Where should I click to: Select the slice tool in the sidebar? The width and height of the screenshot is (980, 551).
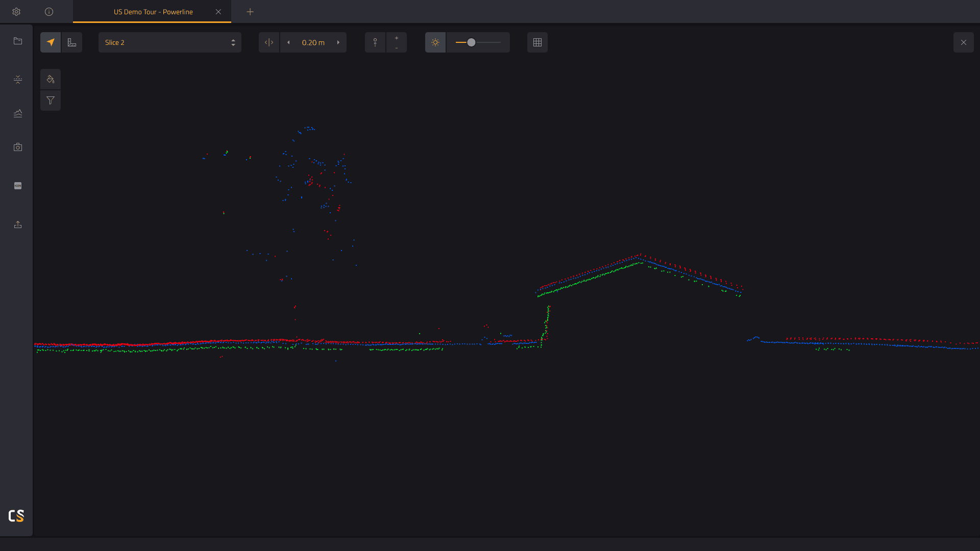tap(18, 80)
